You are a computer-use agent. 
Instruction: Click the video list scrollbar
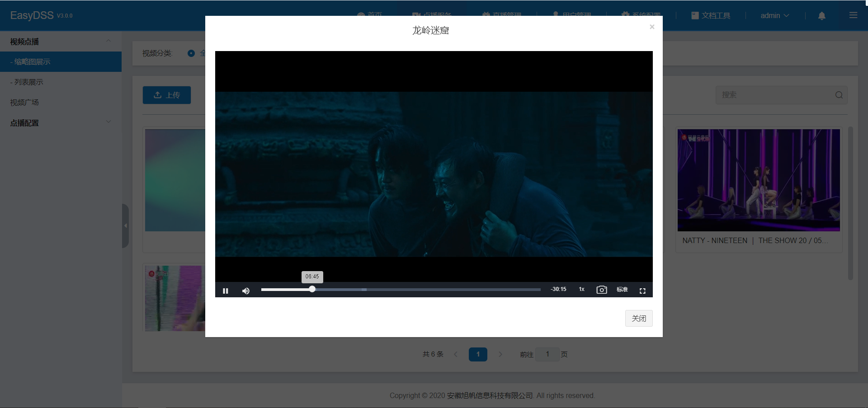[850, 203]
